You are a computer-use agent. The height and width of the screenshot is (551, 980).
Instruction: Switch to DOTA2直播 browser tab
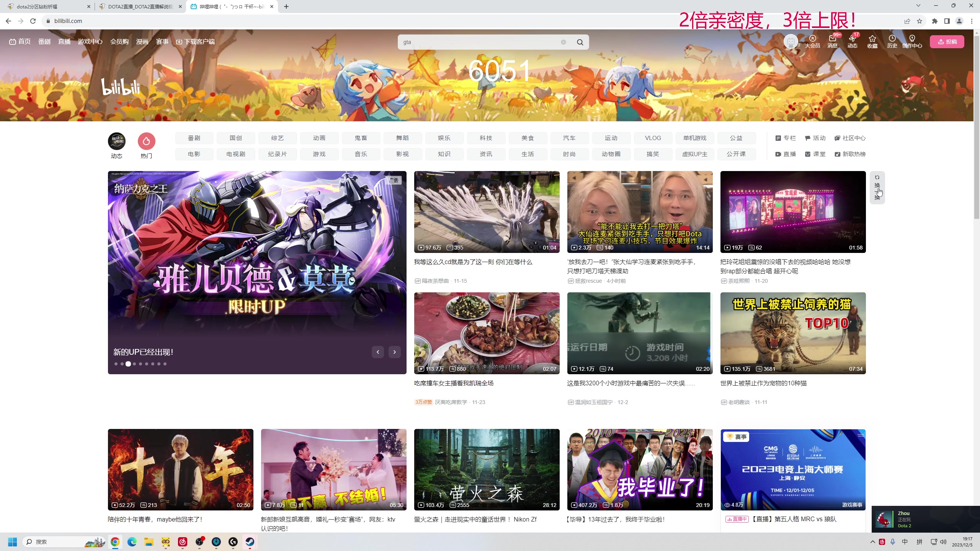point(140,7)
